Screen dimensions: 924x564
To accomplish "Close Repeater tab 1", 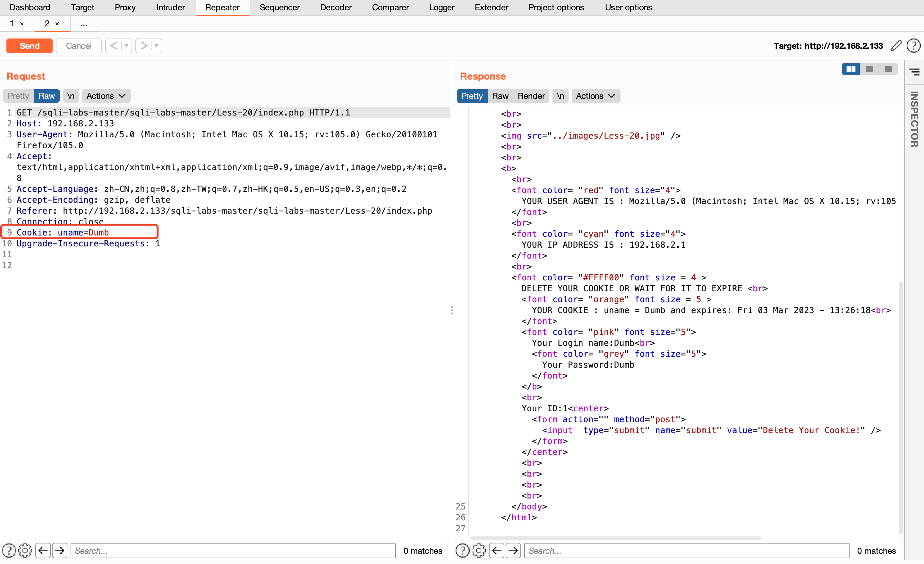I will (22, 24).
